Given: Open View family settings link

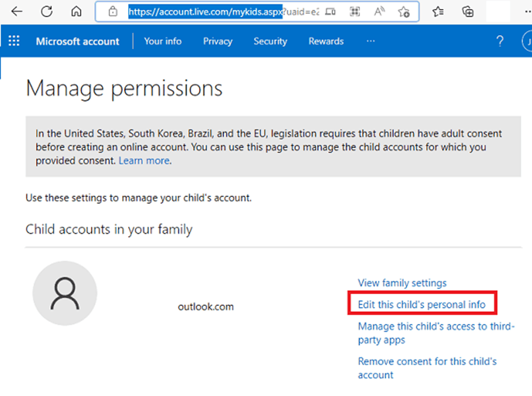Looking at the screenshot, I should tap(402, 283).
